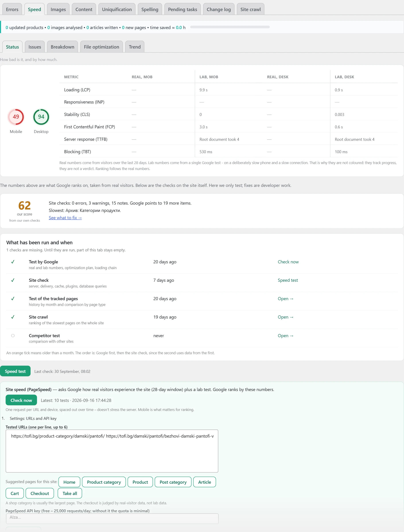Click the Mobile score 49 gauge
Screen dimensions: 404x532
click(x=16, y=117)
